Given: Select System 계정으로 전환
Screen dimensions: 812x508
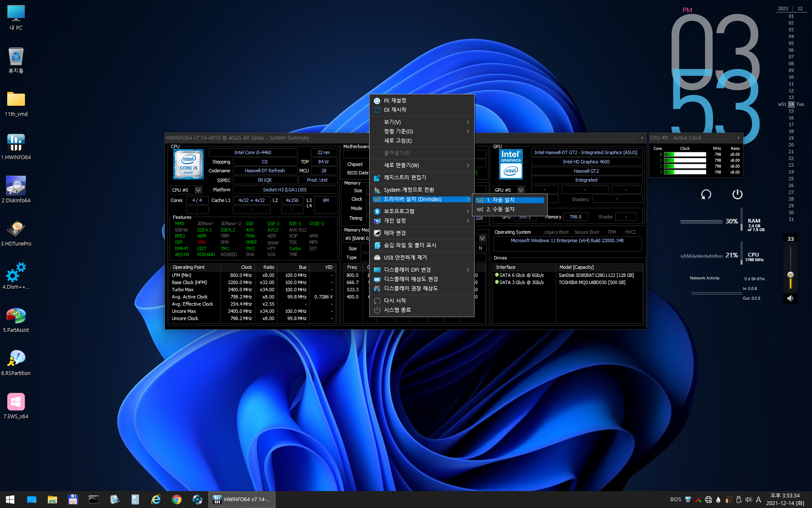Looking at the screenshot, I should pos(422,190).
